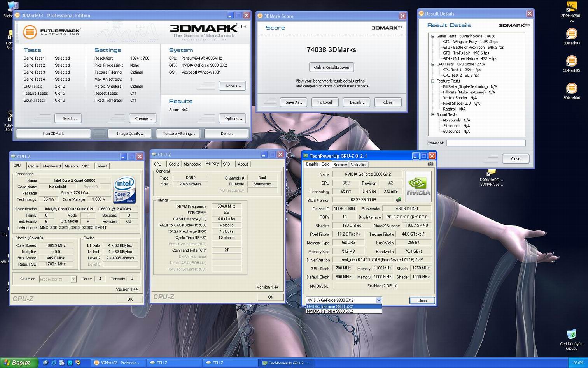
Task: Click the 3DMark03 Professional taskbar button
Action: coord(118,363)
